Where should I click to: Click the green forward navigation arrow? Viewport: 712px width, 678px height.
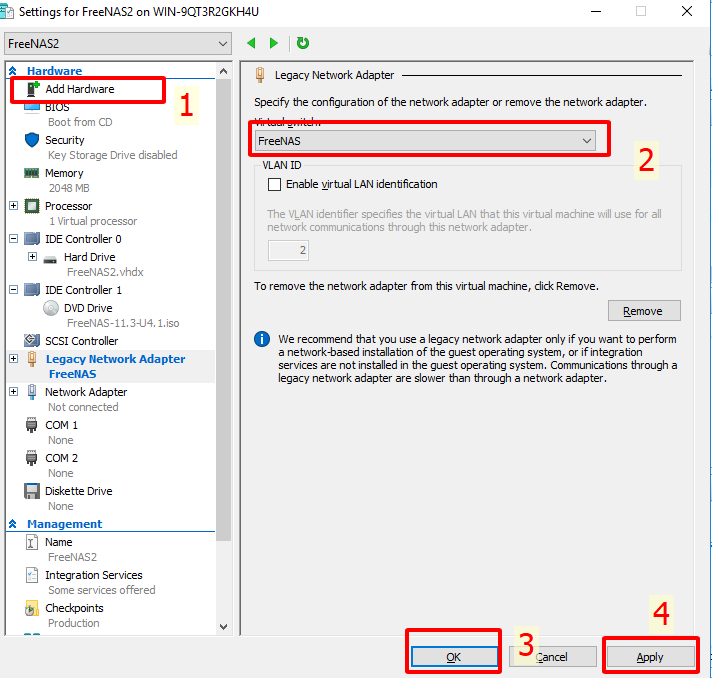tap(274, 43)
